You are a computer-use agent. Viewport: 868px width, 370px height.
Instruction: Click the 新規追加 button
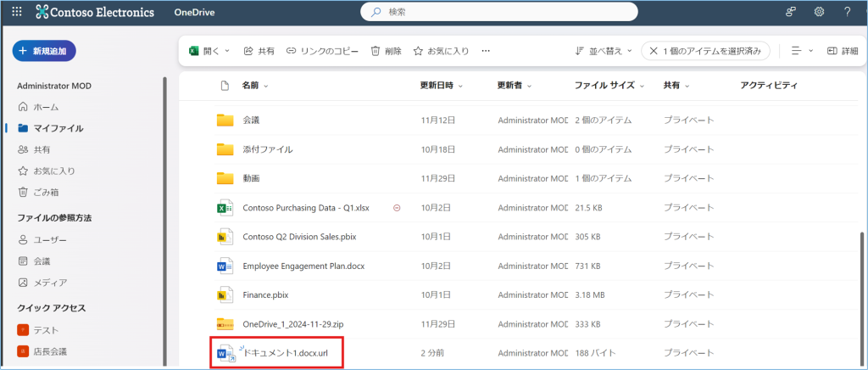tap(44, 51)
